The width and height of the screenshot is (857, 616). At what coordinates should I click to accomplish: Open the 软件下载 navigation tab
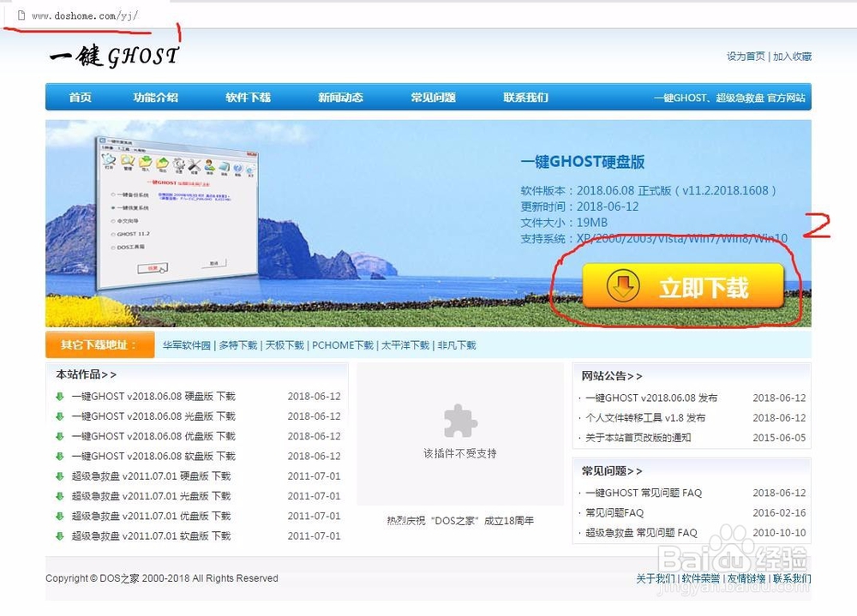(x=249, y=98)
